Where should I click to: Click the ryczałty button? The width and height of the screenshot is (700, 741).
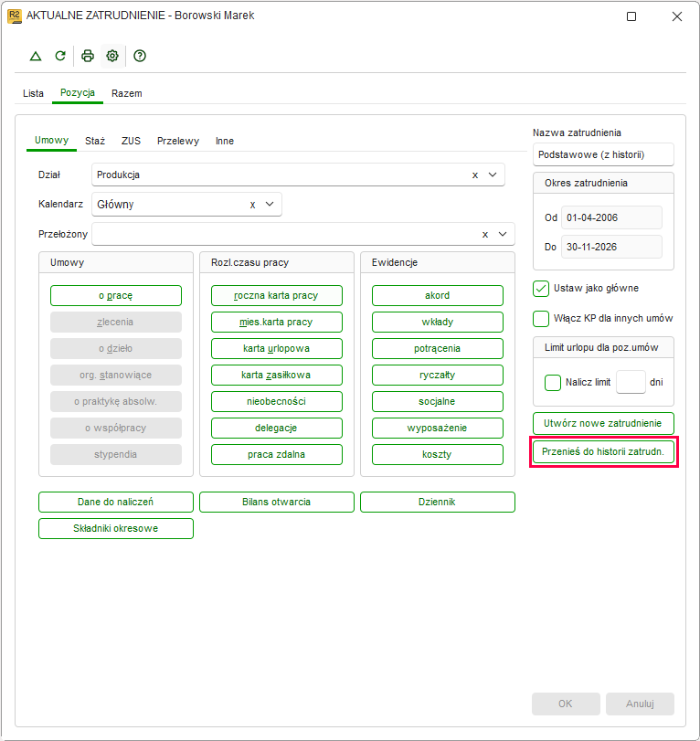pos(437,376)
